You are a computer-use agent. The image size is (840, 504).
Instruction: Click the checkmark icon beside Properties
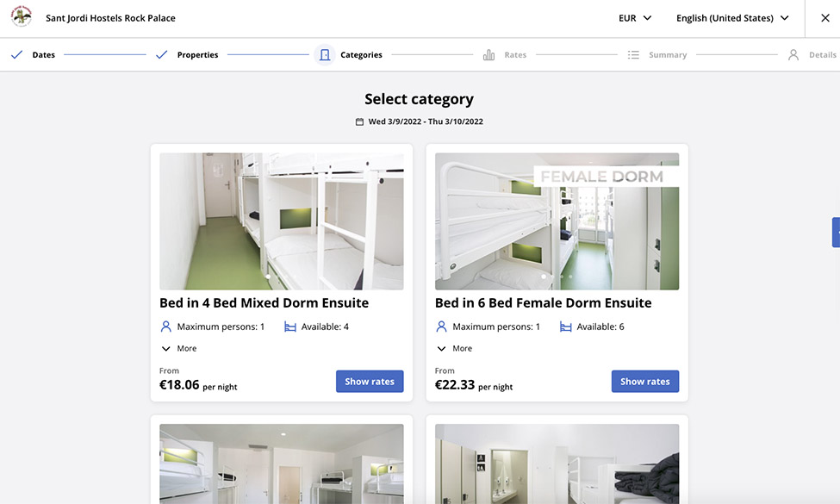[161, 54]
